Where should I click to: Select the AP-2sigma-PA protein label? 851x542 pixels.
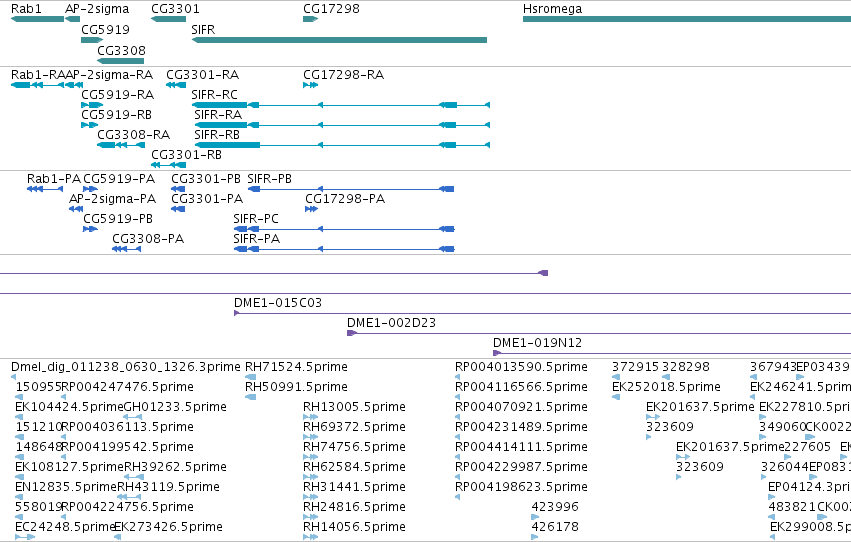[x=112, y=199]
